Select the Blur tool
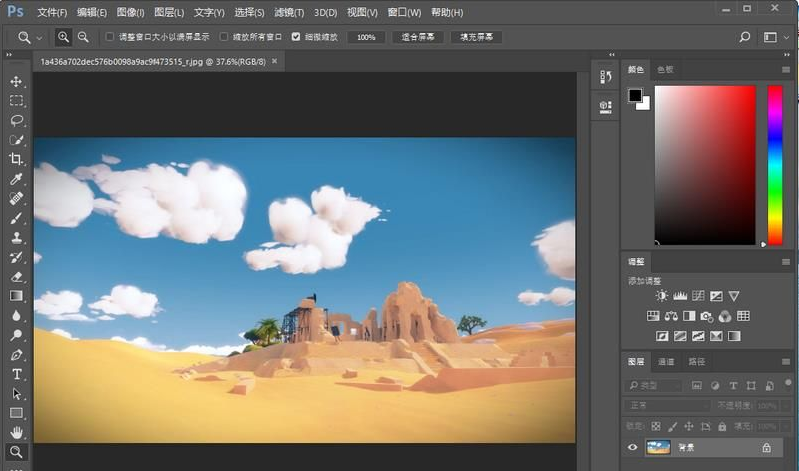This screenshot has width=799, height=471. coord(16,316)
